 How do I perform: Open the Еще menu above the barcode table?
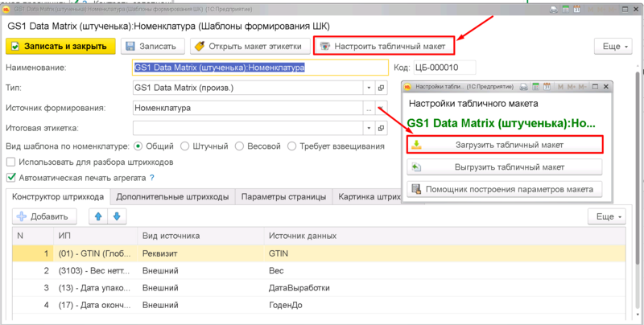[607, 216]
